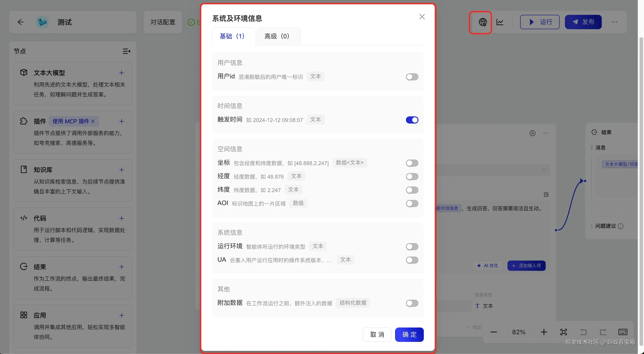Open the keyboard shortcuts icon
Image resolution: width=644 pixels, height=354 pixels.
point(622,332)
